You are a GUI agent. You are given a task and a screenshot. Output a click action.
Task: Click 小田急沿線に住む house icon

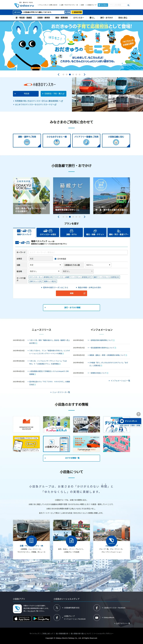pyautogui.click(x=116, y=142)
